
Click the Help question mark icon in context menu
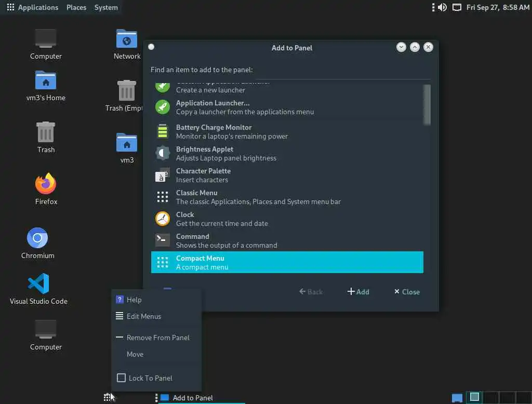119,300
